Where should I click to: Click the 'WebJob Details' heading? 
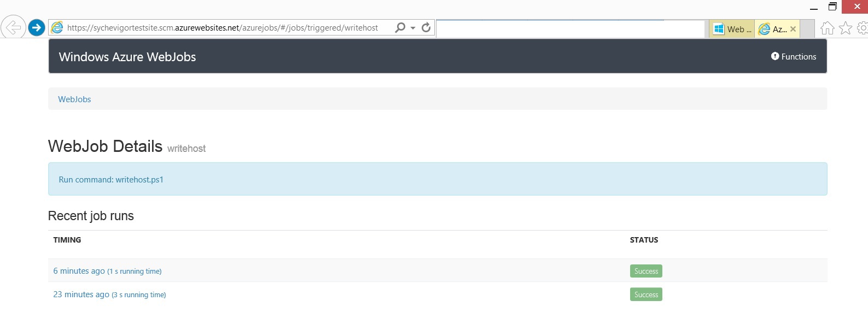[105, 146]
